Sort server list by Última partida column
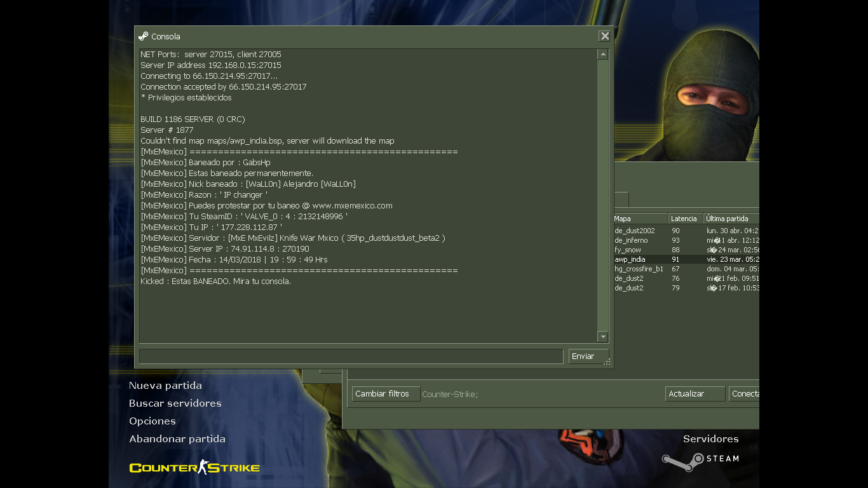This screenshot has height=488, width=868. tap(732, 219)
